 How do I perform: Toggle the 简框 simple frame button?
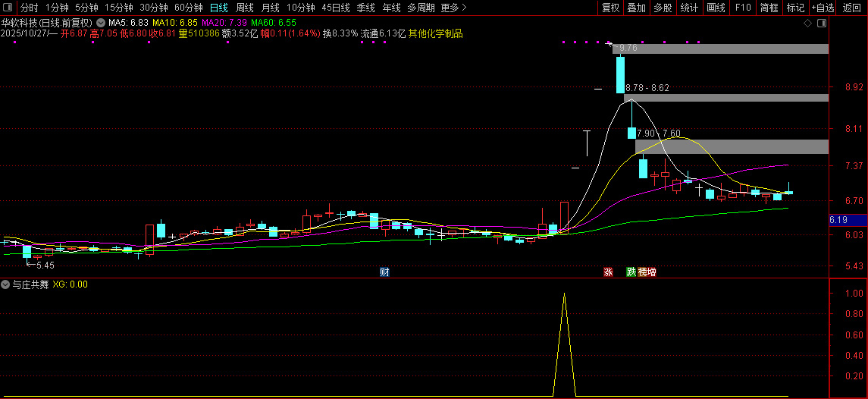click(x=769, y=8)
